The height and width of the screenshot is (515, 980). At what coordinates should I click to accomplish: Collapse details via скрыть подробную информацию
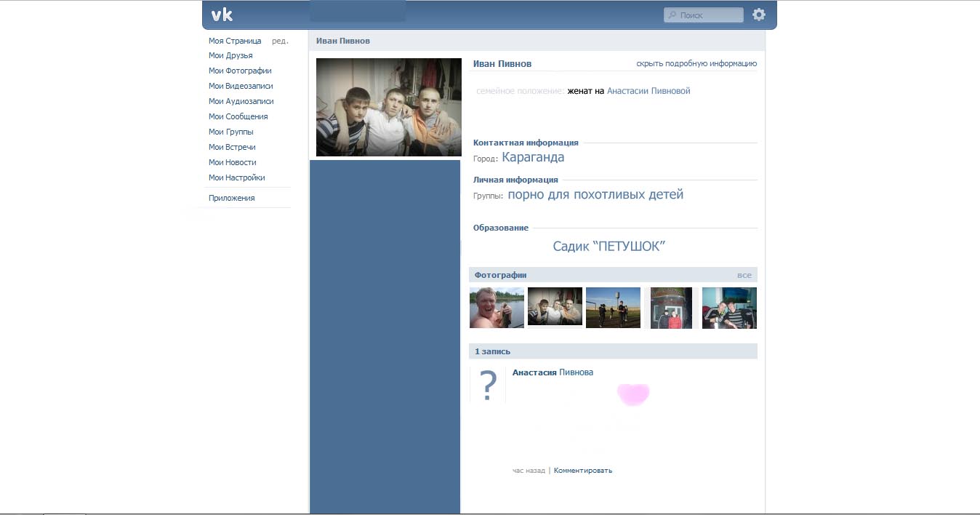coord(696,63)
